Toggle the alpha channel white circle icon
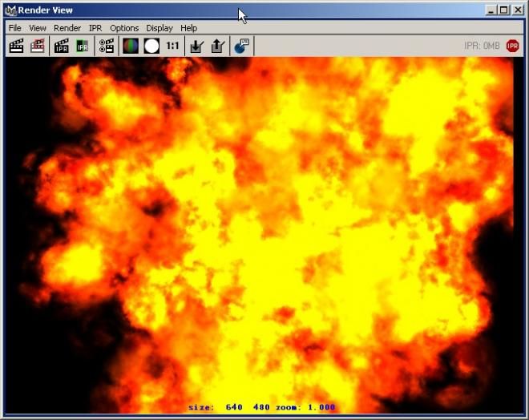 click(x=151, y=46)
